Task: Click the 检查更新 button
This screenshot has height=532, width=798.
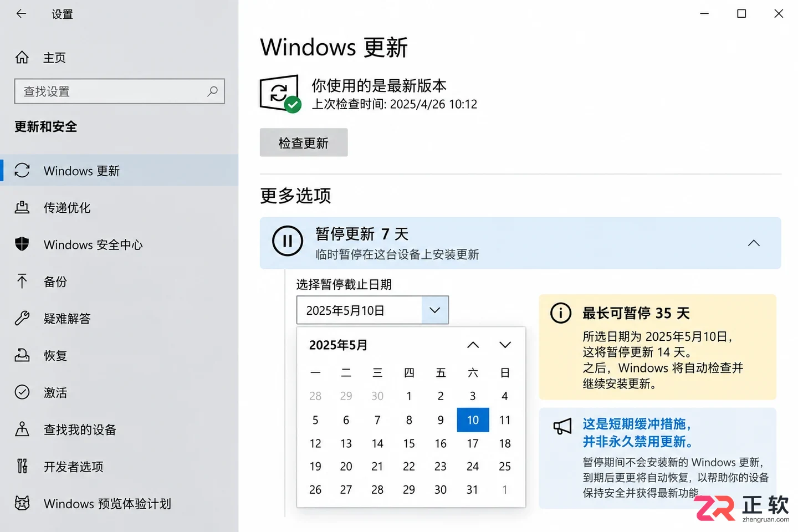Action: click(x=304, y=142)
